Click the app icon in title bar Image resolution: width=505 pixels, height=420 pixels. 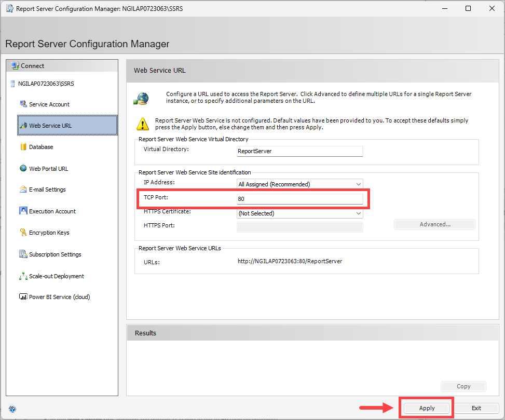[10, 9]
